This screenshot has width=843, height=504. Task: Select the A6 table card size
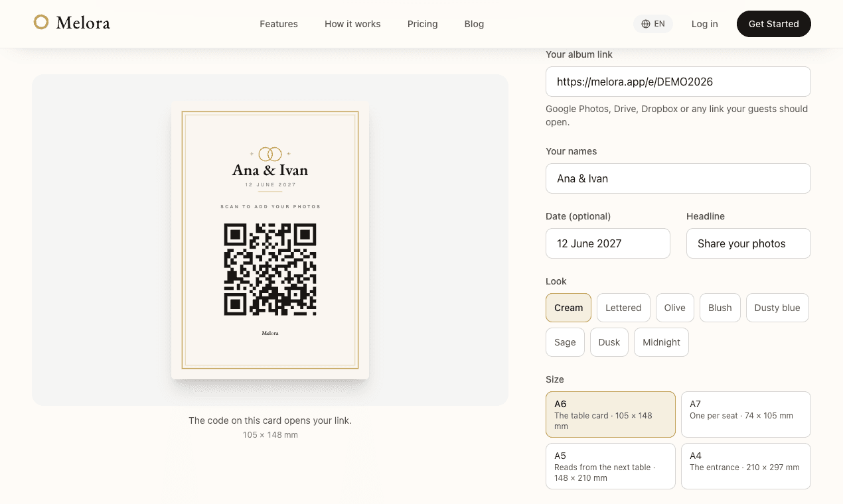click(611, 414)
